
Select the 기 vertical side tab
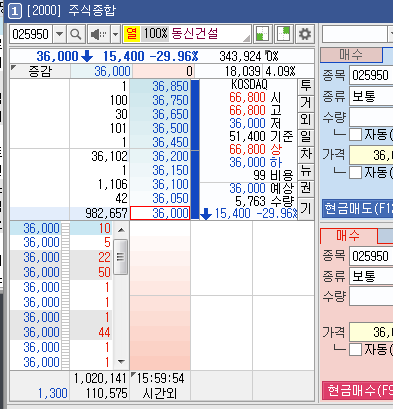coord(306,209)
